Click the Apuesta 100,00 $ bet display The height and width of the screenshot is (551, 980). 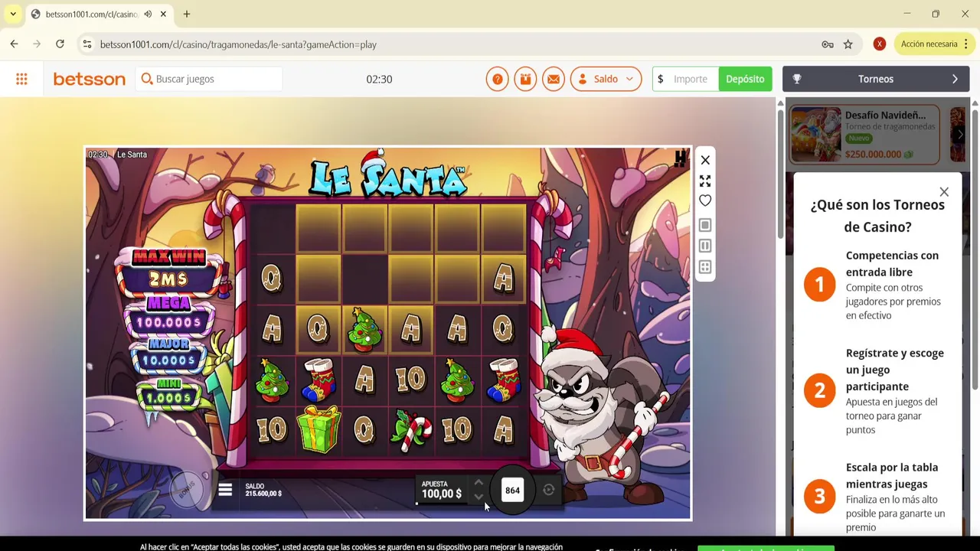(x=442, y=490)
